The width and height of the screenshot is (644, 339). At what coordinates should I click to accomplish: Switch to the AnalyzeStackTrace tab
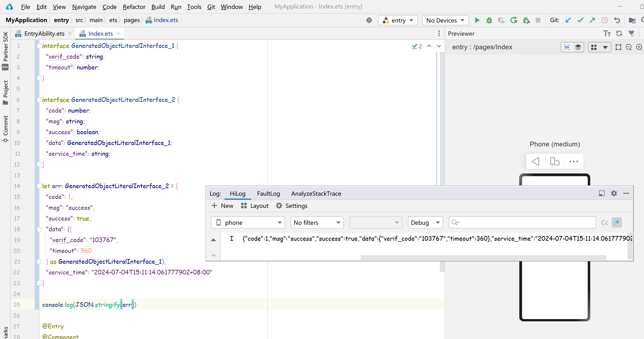(316, 193)
